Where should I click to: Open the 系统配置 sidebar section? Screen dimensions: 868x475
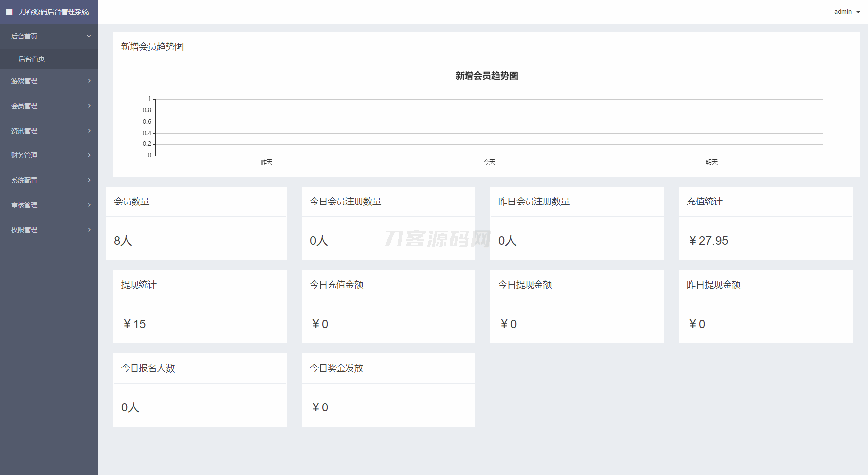[x=24, y=180]
